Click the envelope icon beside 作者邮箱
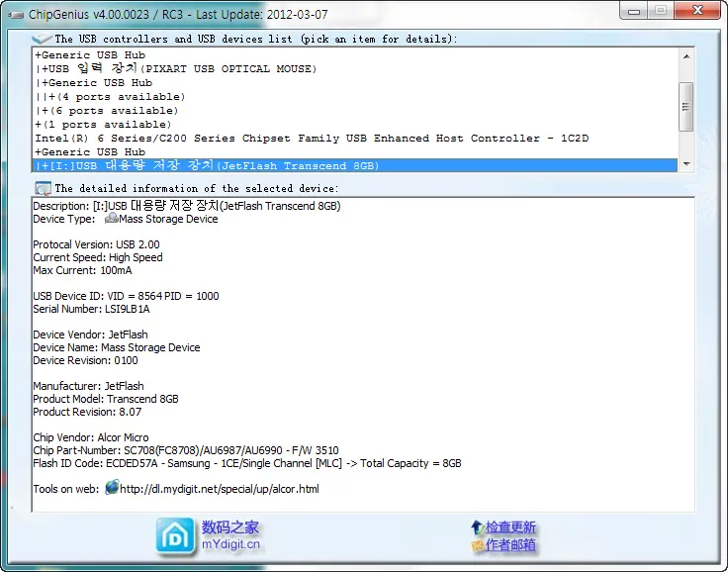The image size is (728, 572). tap(477, 544)
